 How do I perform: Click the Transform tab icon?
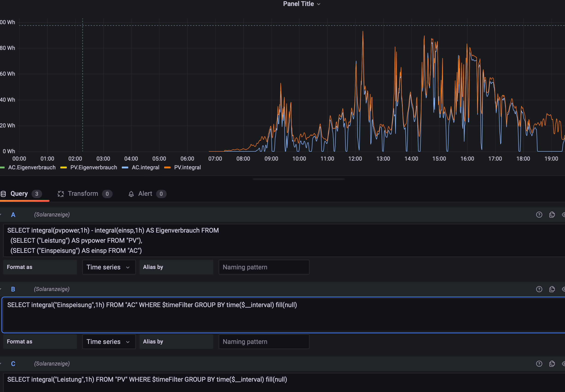click(61, 194)
